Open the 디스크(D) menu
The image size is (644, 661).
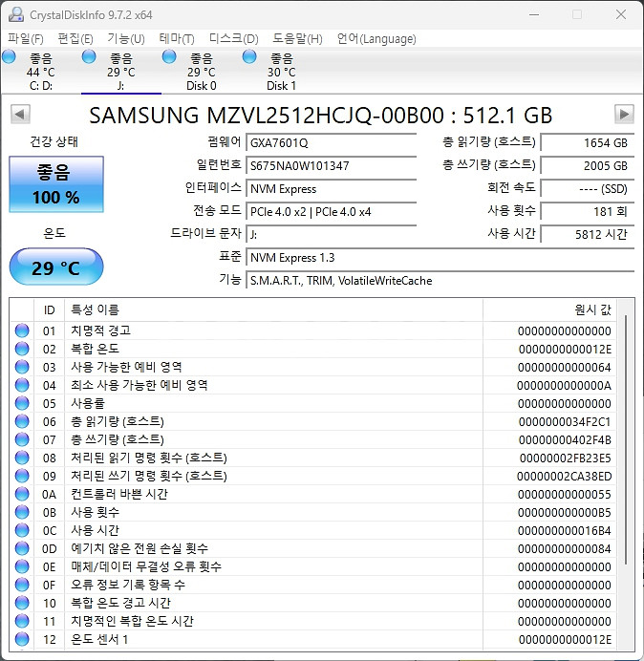pyautogui.click(x=233, y=39)
